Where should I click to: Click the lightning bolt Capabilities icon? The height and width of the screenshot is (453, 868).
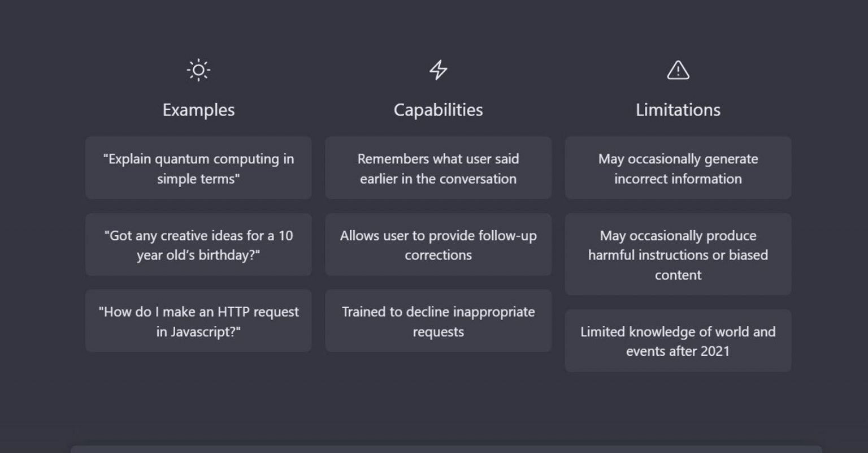click(438, 70)
